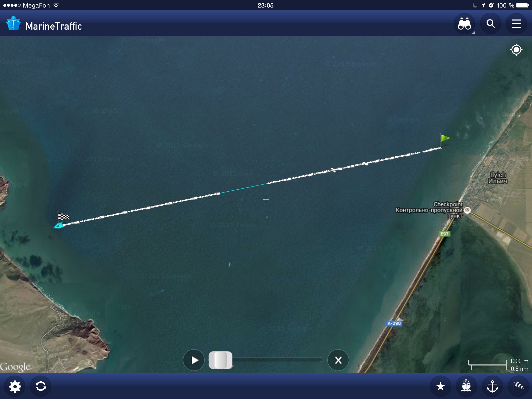Tap the Checkpoint map marker icon
This screenshot has height=399, width=532.
click(467, 210)
